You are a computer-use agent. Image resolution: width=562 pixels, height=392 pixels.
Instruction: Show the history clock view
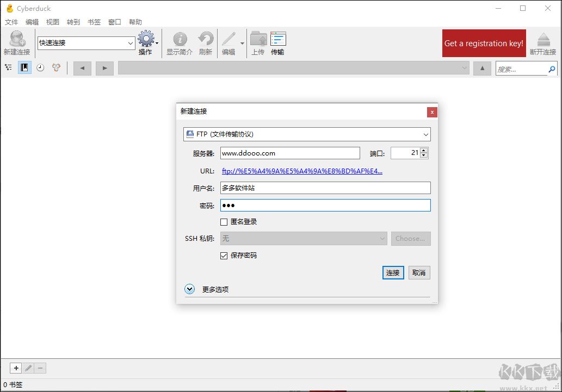40,67
